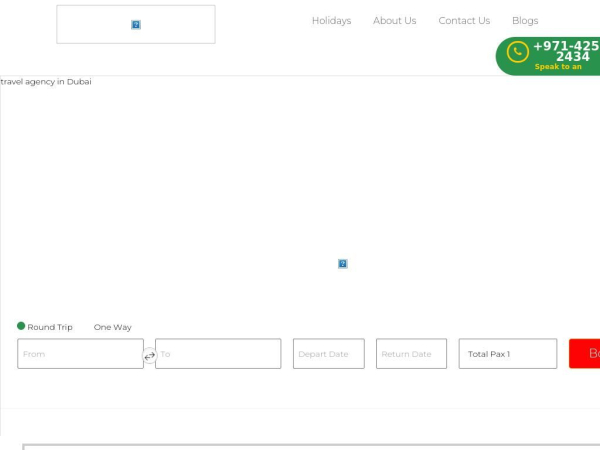This screenshot has width=600, height=450.
Task: Open the Total Pax 1 passenger selector
Action: tap(508, 354)
